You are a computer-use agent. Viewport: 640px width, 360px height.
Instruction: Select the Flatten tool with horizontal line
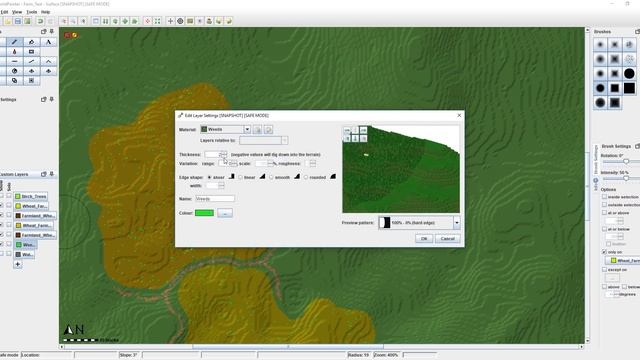(x=14, y=61)
